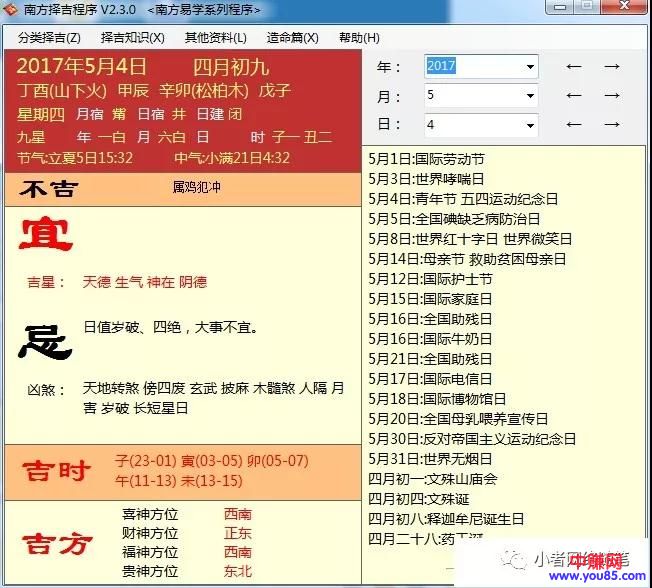This screenshot has height=588, width=652.
Task: Click the previous year left arrow
Action: 574,67
